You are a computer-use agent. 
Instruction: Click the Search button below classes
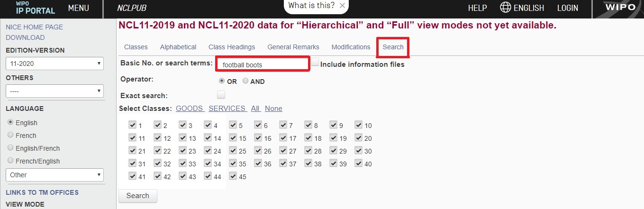[137, 196]
